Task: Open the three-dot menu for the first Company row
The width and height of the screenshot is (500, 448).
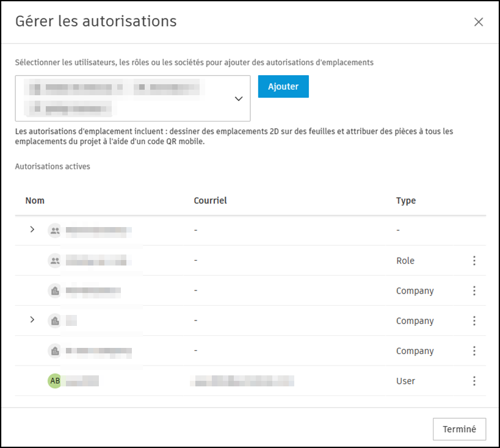Action: point(474,291)
